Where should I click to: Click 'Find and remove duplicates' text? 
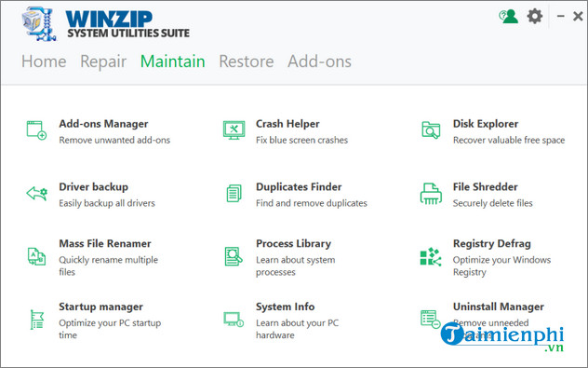(x=312, y=203)
